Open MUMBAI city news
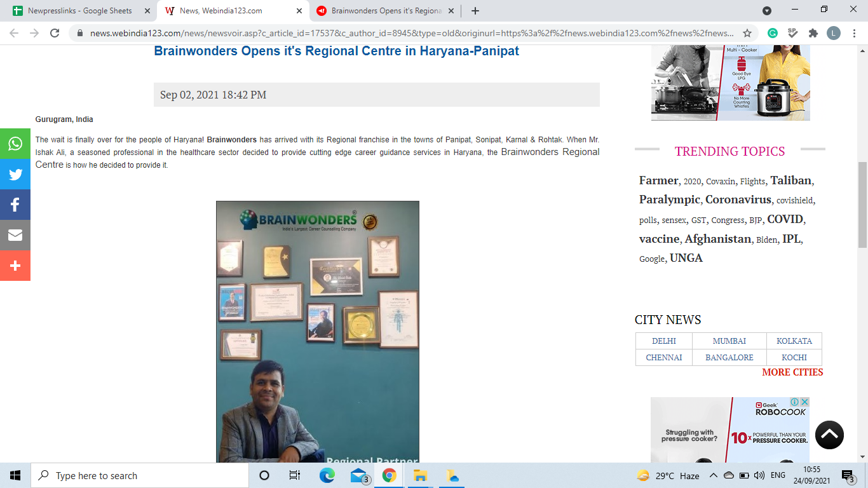 (x=729, y=341)
